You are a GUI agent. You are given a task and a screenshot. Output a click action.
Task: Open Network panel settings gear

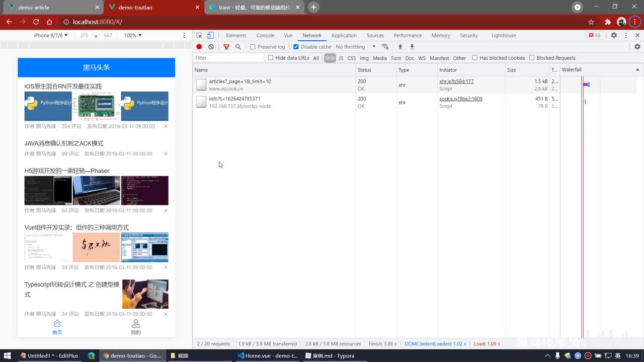click(x=637, y=47)
